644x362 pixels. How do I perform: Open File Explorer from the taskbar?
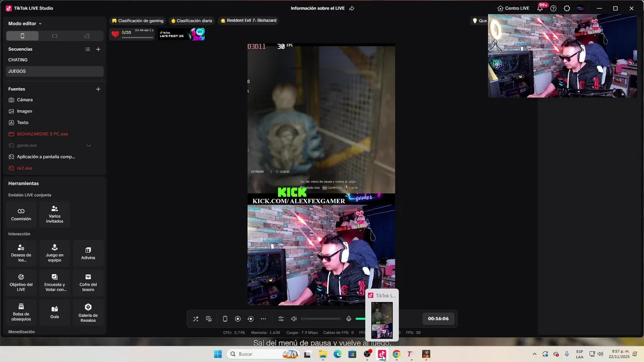(x=323, y=354)
